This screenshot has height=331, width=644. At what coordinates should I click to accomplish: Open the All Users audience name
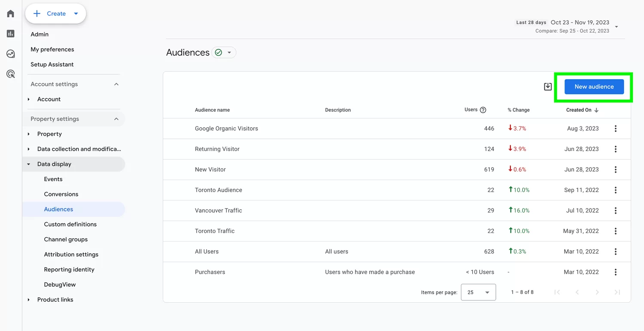207,251
